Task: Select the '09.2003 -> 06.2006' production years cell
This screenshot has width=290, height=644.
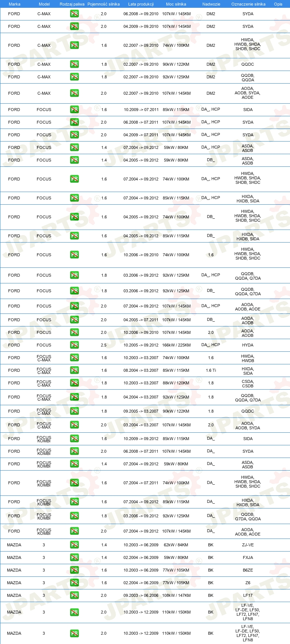Action: (x=141, y=595)
